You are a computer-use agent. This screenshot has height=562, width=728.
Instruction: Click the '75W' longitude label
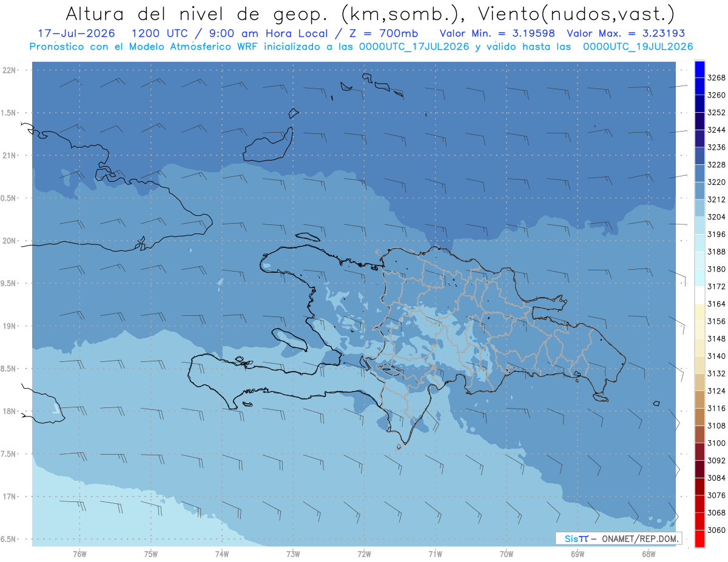151,554
